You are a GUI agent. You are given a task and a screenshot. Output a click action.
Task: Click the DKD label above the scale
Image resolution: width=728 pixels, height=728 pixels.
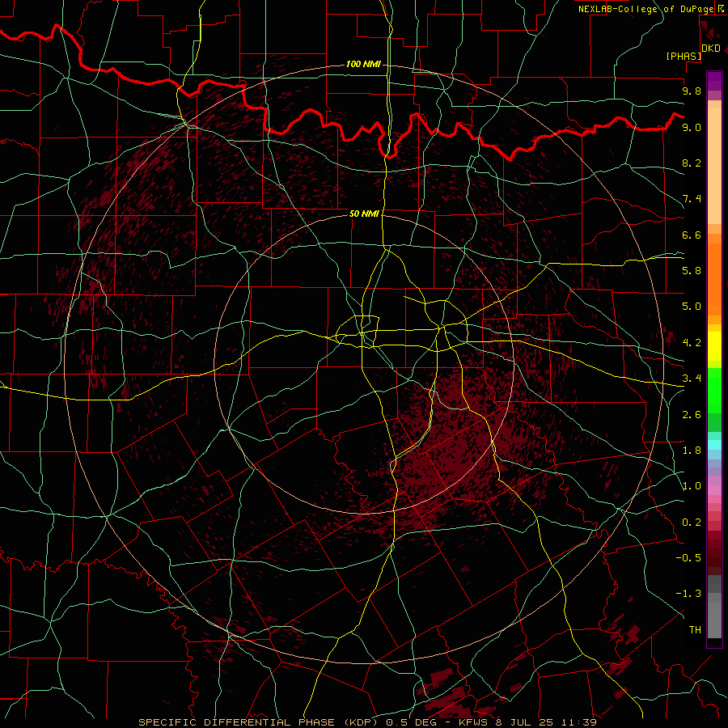(x=711, y=49)
